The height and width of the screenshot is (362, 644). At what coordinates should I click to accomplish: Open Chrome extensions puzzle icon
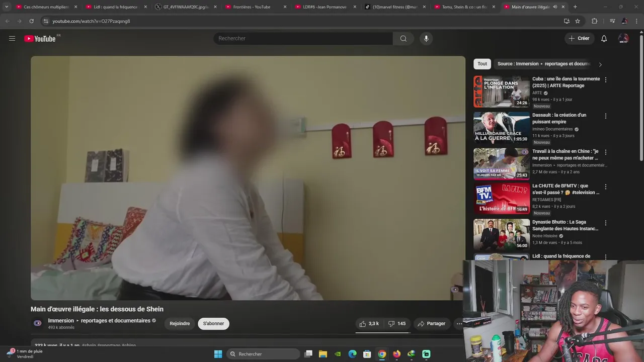(594, 21)
